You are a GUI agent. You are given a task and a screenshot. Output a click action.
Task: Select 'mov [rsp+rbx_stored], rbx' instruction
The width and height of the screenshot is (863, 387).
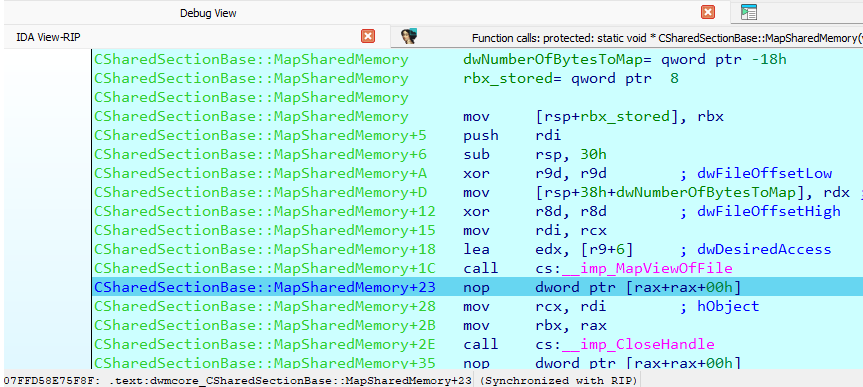(593, 117)
